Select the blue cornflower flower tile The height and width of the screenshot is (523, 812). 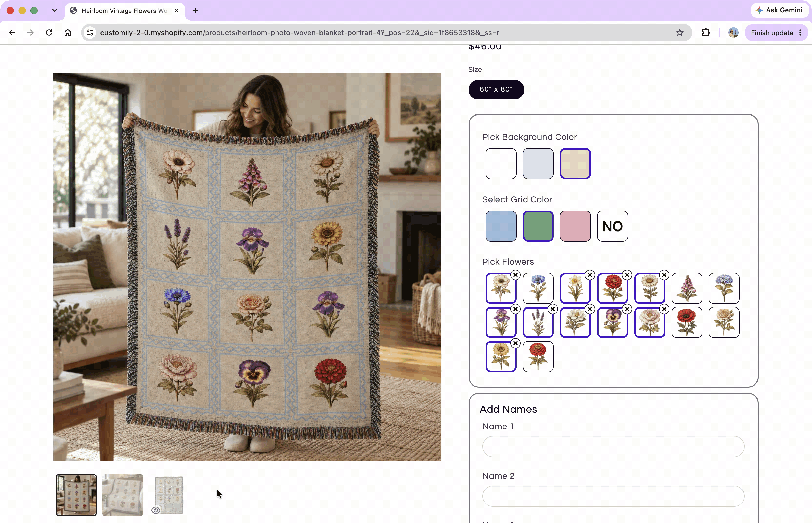click(x=538, y=288)
